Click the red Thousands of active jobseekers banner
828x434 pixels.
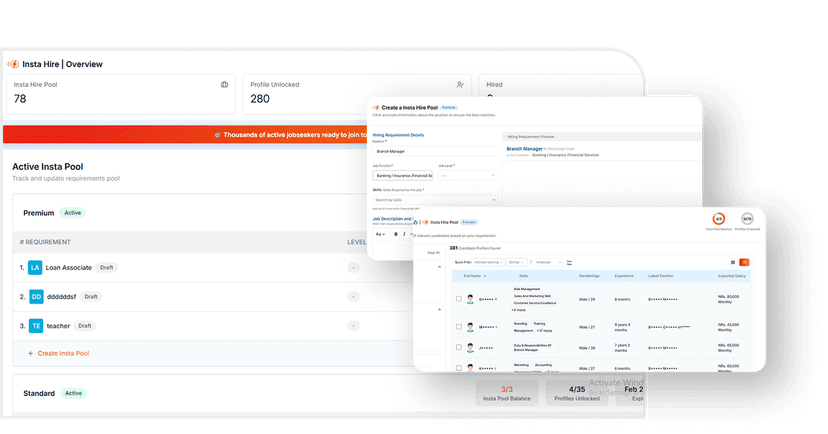point(185,135)
